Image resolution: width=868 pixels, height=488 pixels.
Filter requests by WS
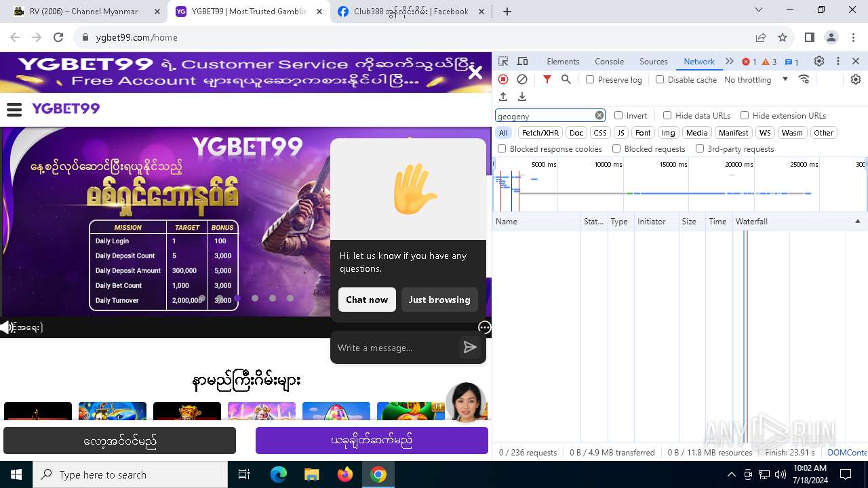tap(765, 133)
